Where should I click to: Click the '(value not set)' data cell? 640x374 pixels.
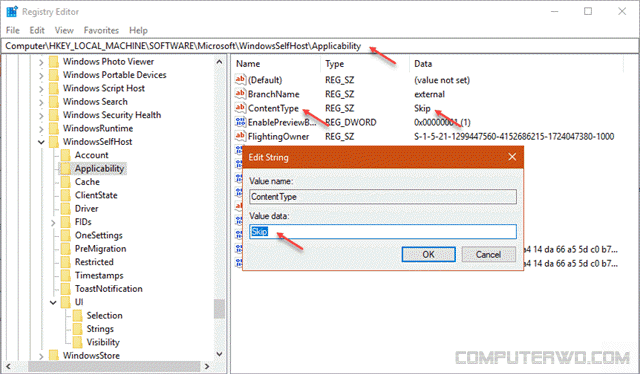(442, 80)
